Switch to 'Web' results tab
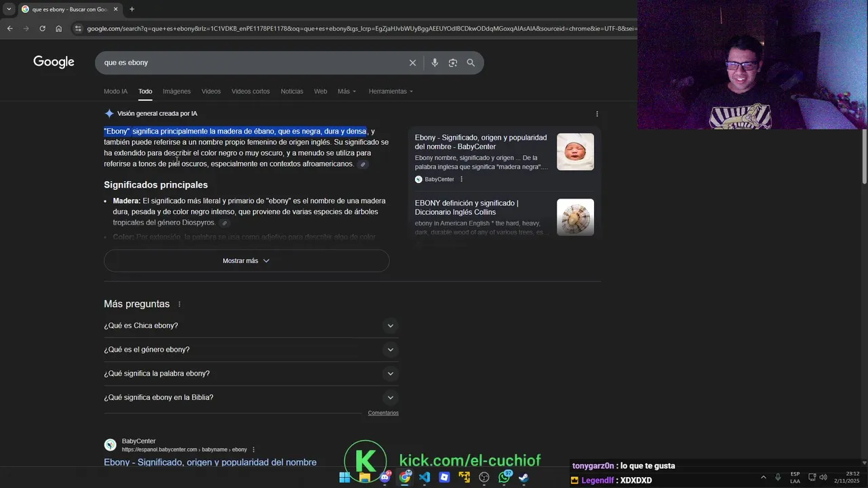868x488 pixels. 320,91
